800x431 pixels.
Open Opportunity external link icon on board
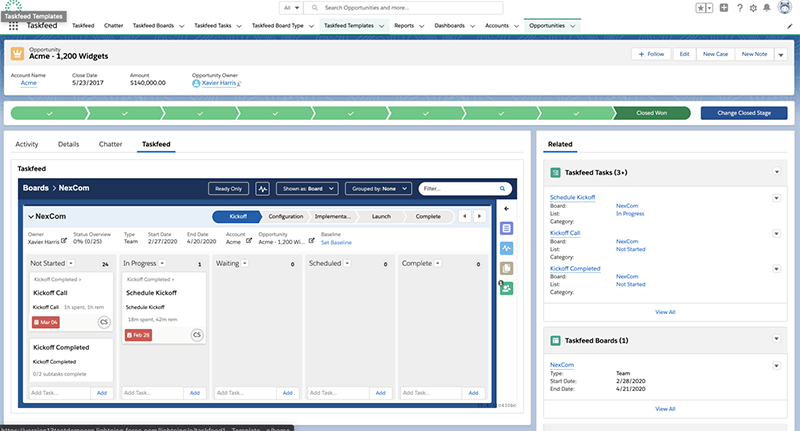312,241
